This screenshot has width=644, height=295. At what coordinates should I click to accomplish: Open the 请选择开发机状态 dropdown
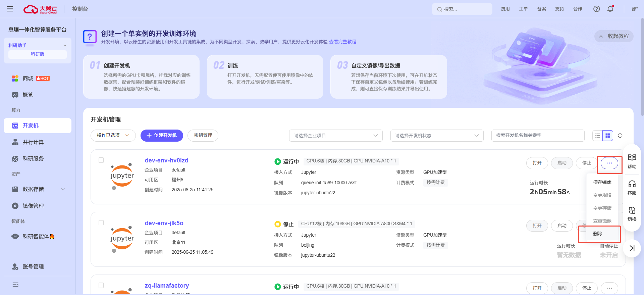[x=437, y=136]
